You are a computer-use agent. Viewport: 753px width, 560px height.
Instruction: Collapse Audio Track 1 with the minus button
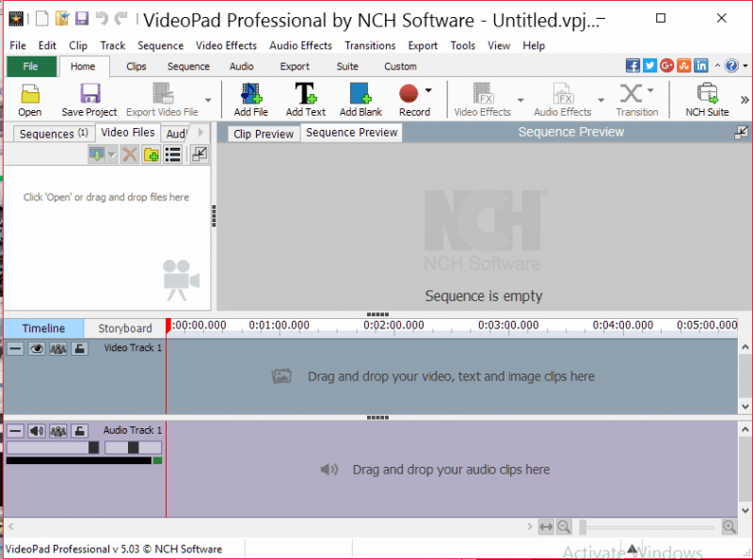click(x=15, y=431)
